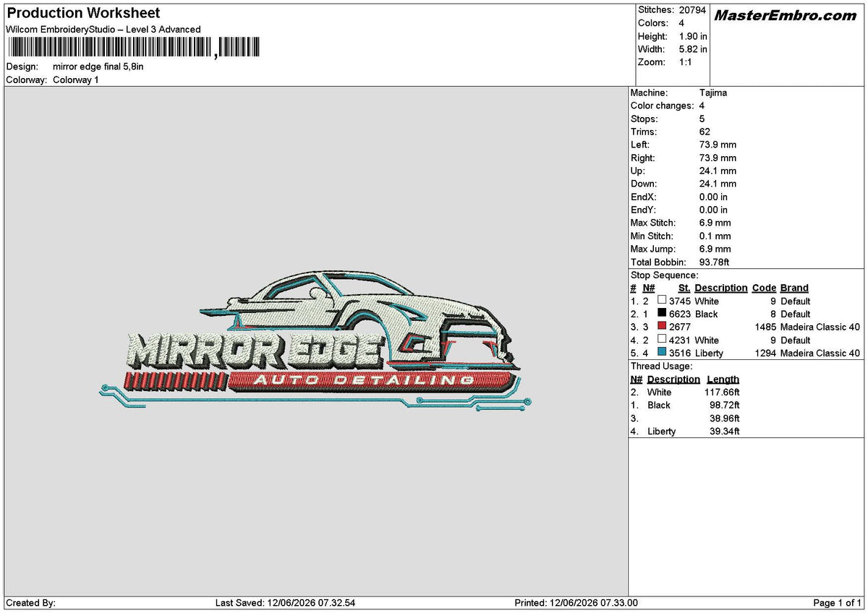Click the red swatch with code 1485
868x613 pixels.
click(x=662, y=327)
